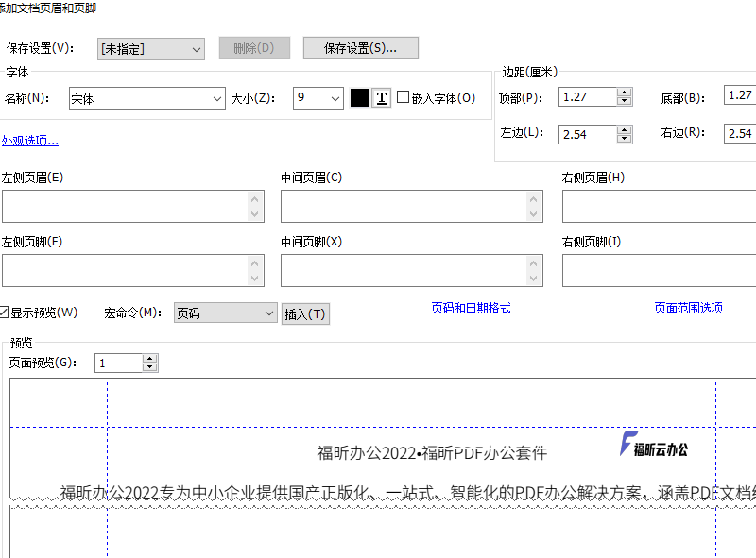Image resolution: width=756 pixels, height=558 pixels.
Task: Open the 页面范围选项 link
Action: 689,308
